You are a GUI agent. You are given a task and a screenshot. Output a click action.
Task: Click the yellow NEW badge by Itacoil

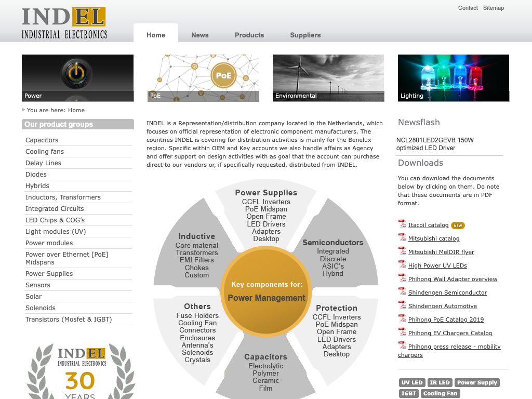(458, 225)
